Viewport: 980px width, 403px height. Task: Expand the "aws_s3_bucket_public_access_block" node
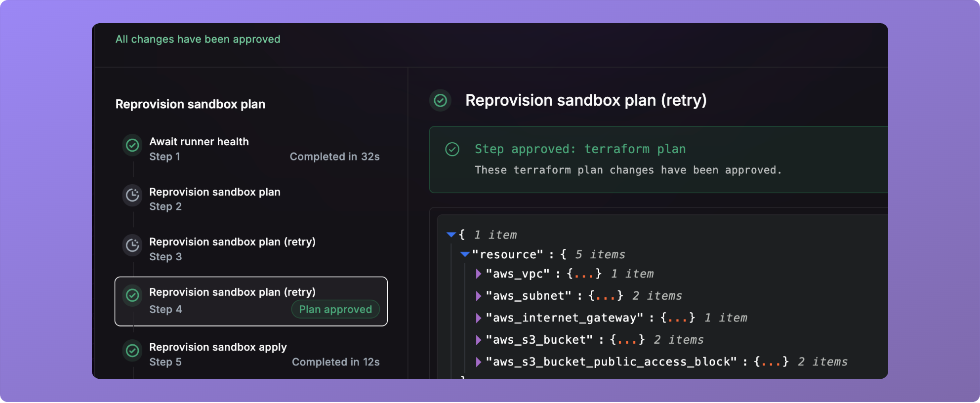click(478, 362)
